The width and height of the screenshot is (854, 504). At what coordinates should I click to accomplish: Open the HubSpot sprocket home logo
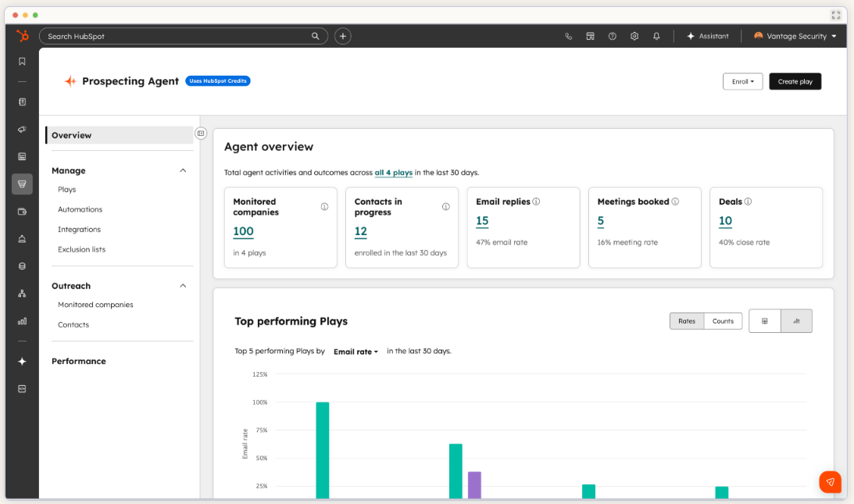click(x=23, y=36)
